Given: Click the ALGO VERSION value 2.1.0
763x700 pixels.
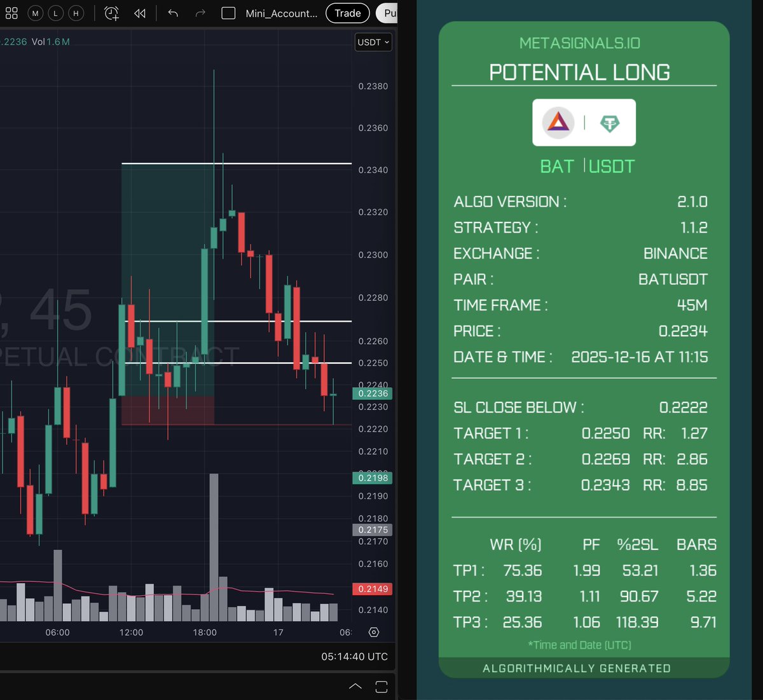Looking at the screenshot, I should [x=692, y=202].
